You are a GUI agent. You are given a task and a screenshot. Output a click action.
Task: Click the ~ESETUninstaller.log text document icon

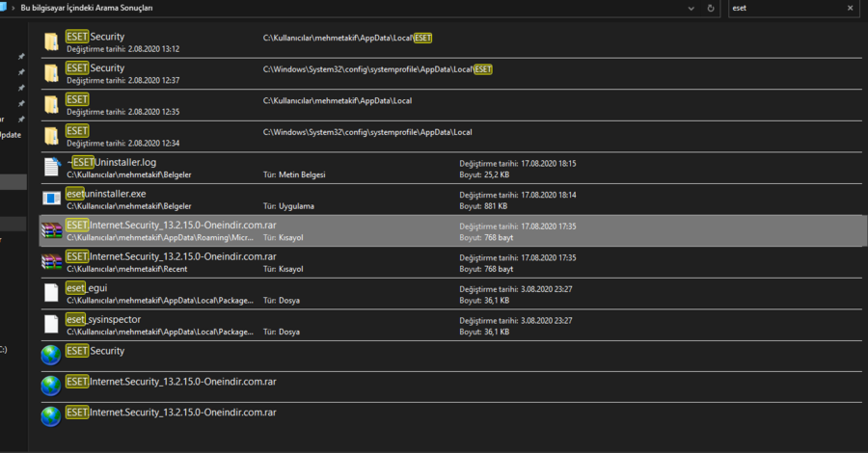click(x=51, y=168)
